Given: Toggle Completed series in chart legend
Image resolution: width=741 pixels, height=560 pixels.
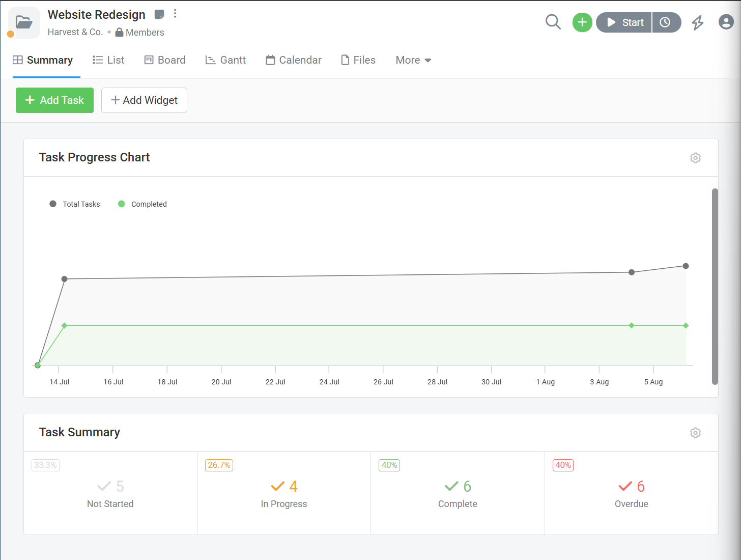Looking at the screenshot, I should [x=142, y=204].
